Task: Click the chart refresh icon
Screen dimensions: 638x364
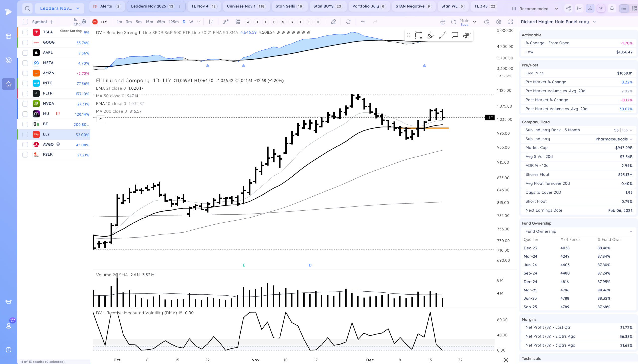Action: (x=348, y=22)
